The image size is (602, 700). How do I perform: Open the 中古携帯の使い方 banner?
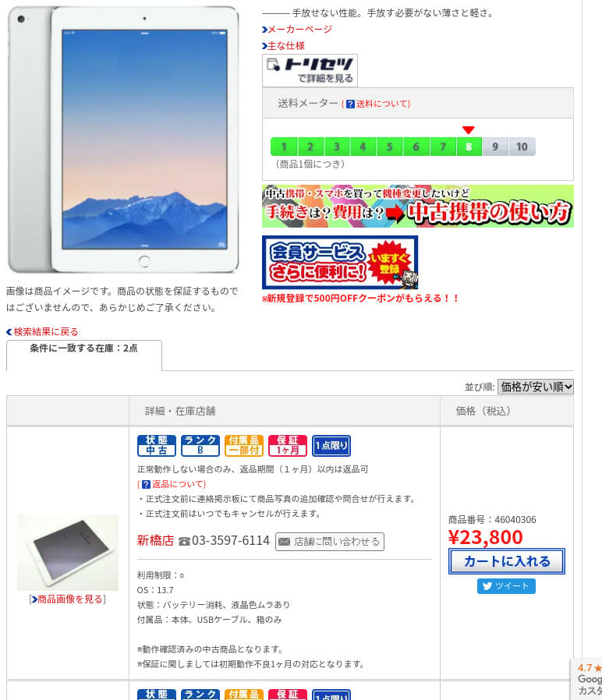(417, 207)
